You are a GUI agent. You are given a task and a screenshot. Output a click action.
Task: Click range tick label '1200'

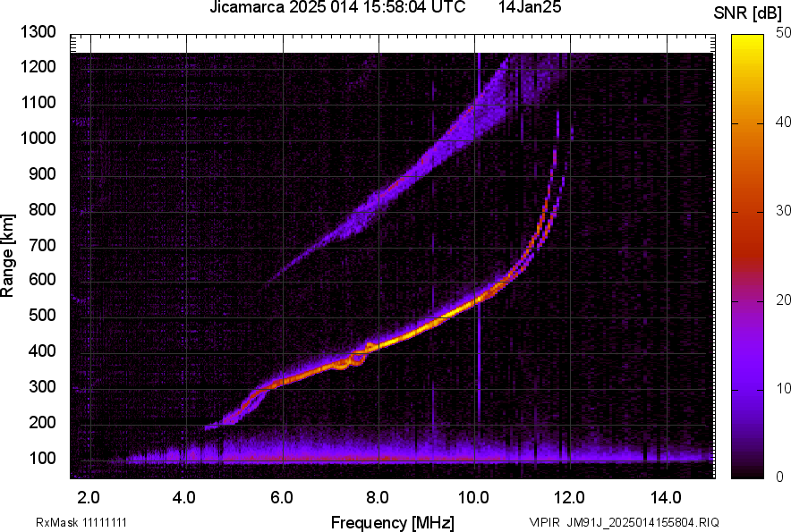(x=38, y=66)
